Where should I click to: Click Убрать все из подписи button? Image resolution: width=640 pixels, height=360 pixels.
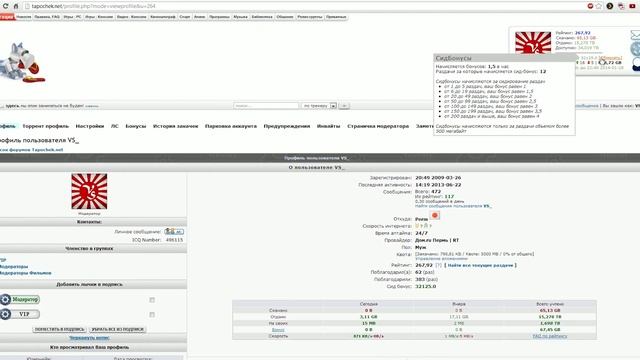coord(117,329)
